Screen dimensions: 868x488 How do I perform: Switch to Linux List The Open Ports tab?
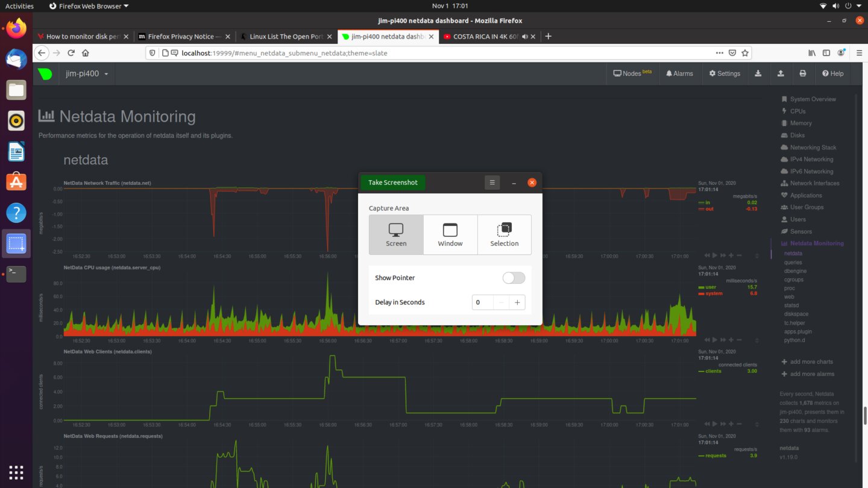(x=286, y=36)
